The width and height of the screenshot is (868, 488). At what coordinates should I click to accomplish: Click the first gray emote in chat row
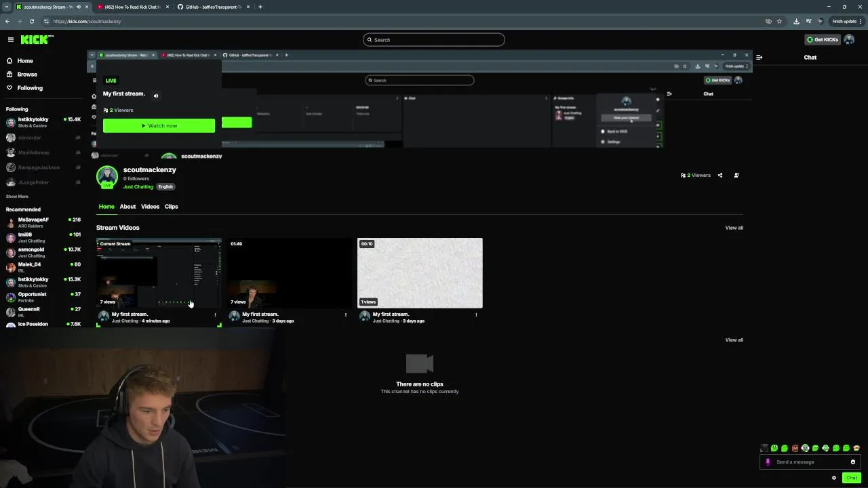pos(764,448)
